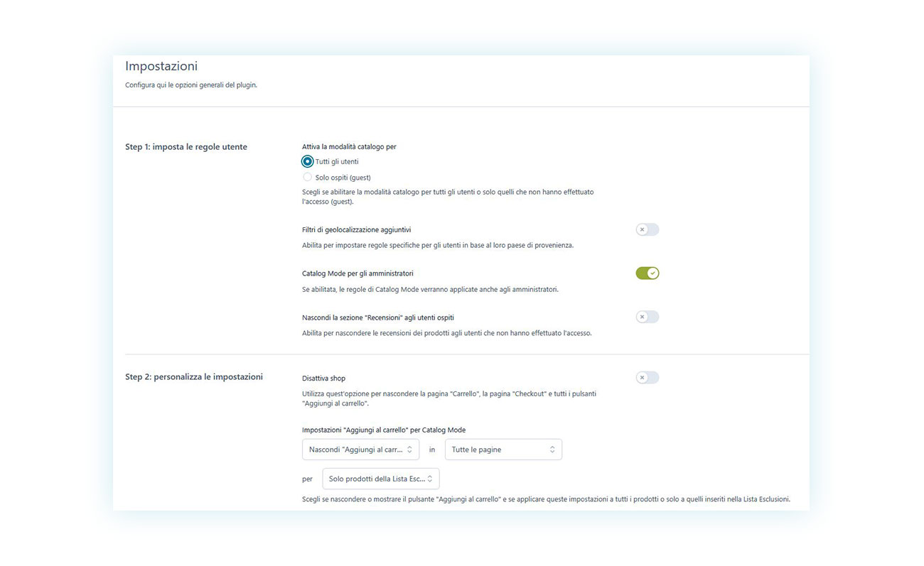Choose the "Solo ospiti (guest)" radio option
The width and height of the screenshot is (924, 566).
tap(307, 178)
